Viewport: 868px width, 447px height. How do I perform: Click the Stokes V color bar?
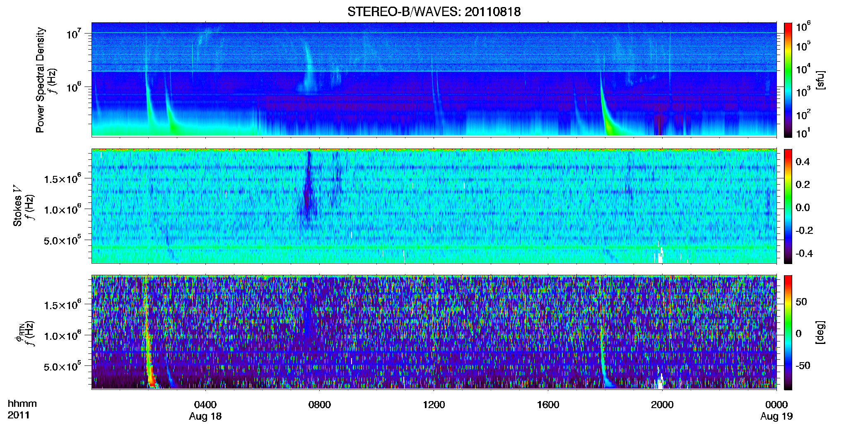coord(788,206)
